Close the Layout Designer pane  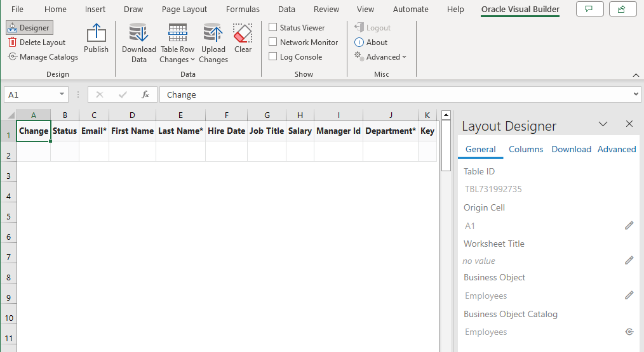click(629, 124)
